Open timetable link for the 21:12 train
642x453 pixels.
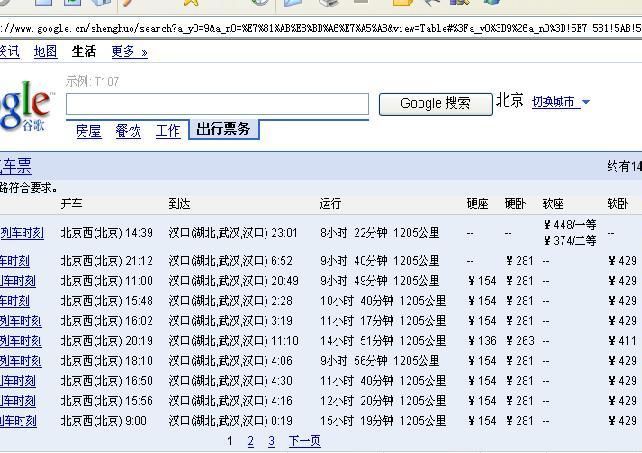(x=15, y=261)
